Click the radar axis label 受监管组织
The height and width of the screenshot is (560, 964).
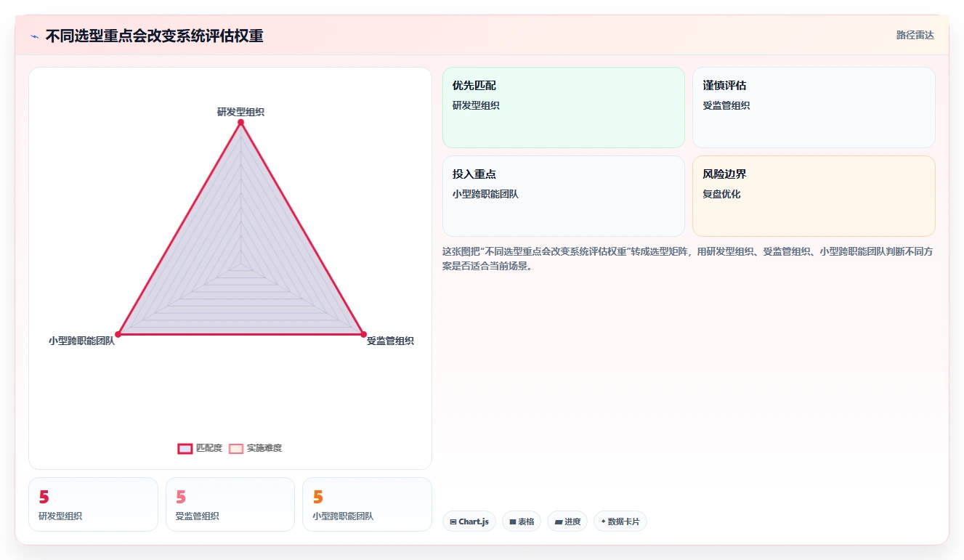[390, 341]
